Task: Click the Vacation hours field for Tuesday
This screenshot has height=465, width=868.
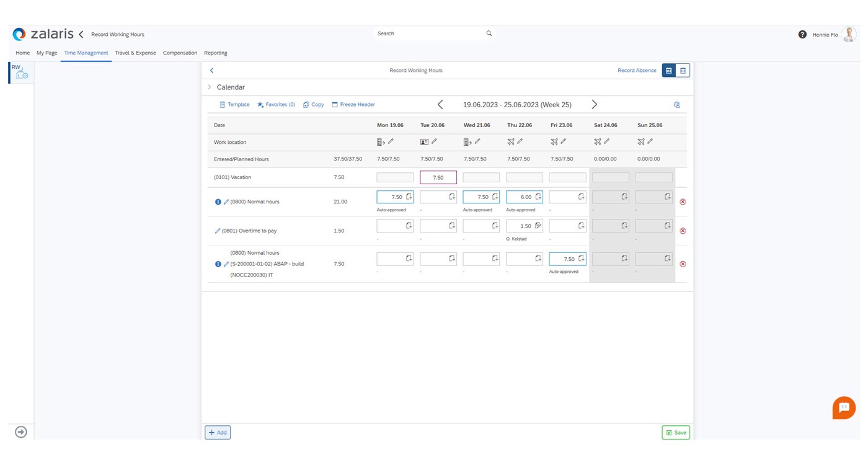Action: coord(438,177)
